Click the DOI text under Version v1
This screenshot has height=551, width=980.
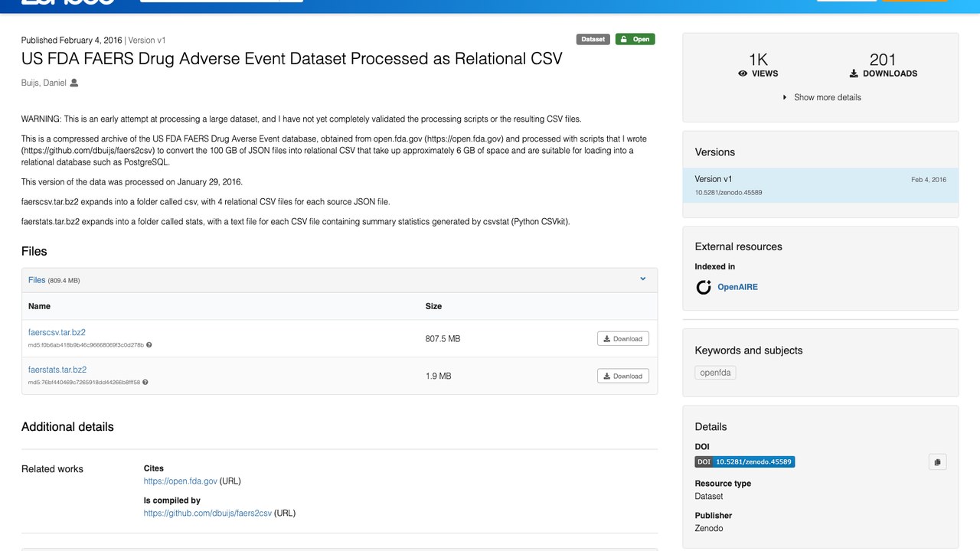[x=728, y=192]
